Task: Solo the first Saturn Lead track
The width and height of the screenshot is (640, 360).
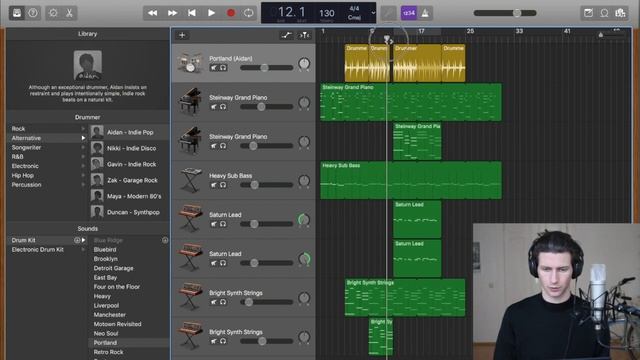Action: click(x=223, y=224)
